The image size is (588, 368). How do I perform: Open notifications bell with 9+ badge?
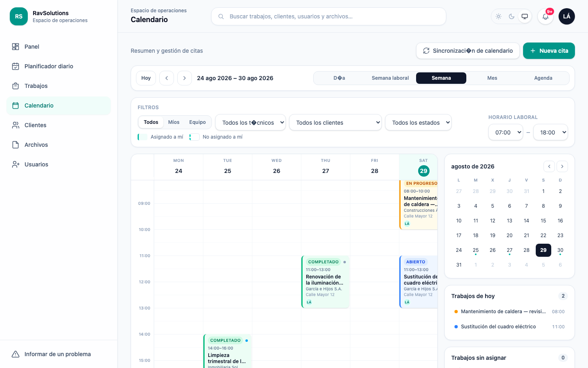point(546,16)
